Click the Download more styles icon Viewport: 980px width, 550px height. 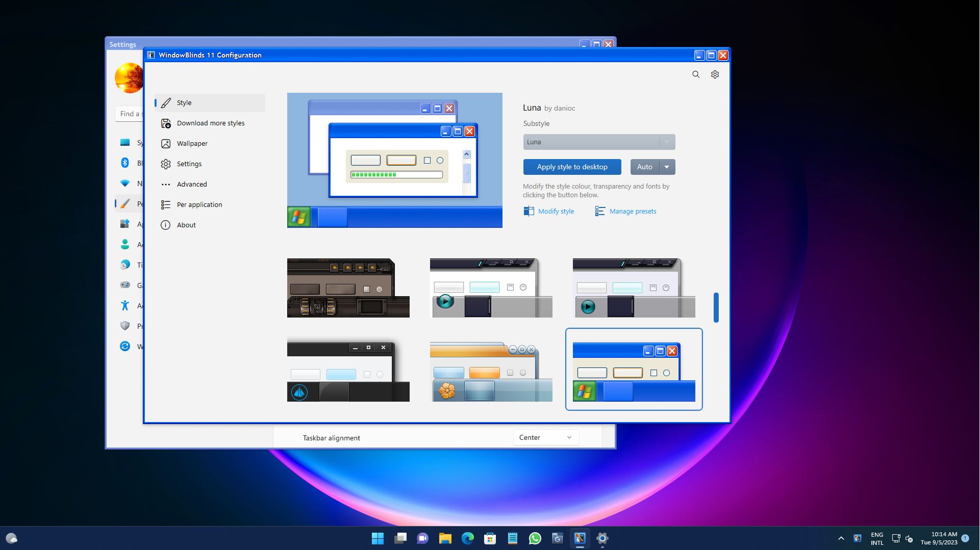166,123
